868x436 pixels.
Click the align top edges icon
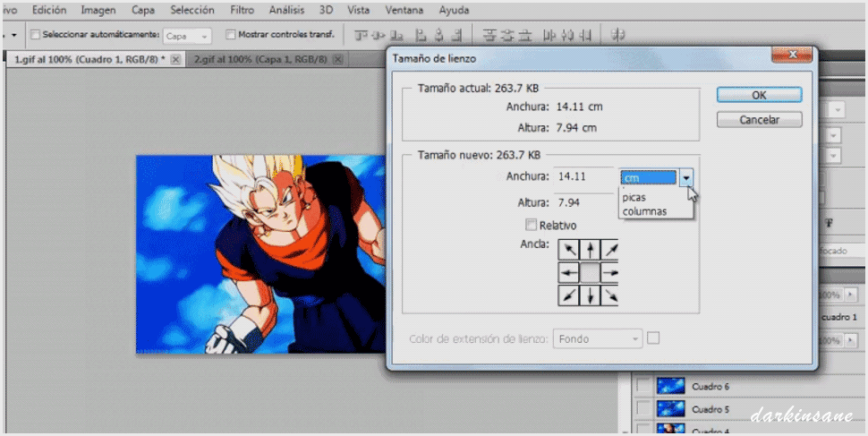click(362, 35)
